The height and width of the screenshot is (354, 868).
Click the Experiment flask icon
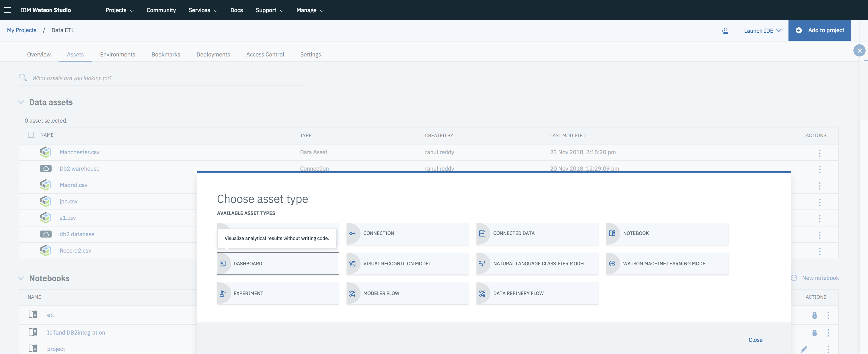pyautogui.click(x=222, y=293)
